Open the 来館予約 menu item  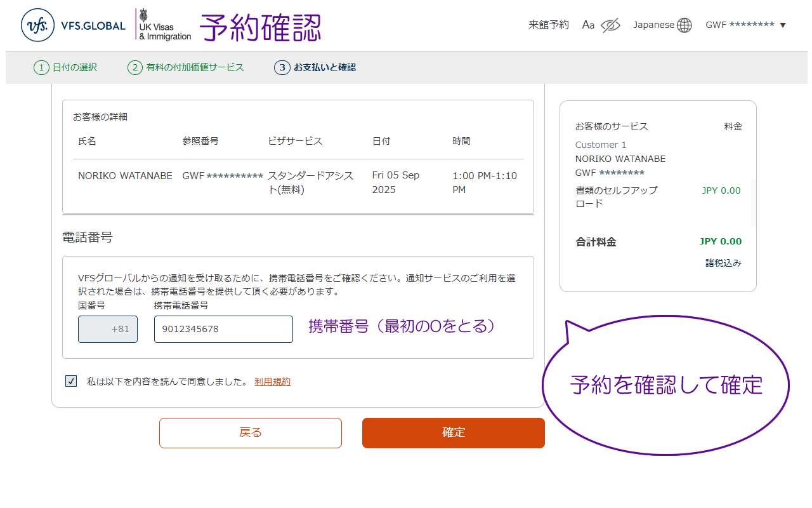[549, 25]
